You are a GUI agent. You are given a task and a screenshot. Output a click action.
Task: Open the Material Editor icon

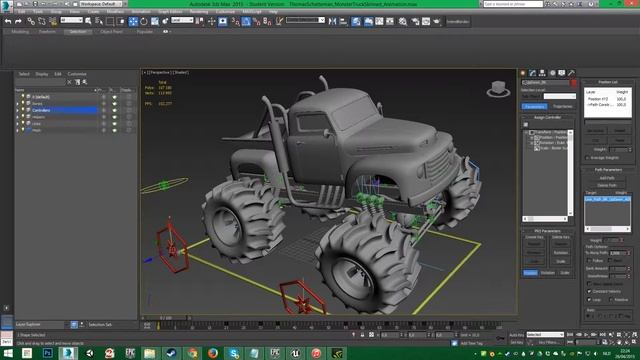[x=403, y=21]
